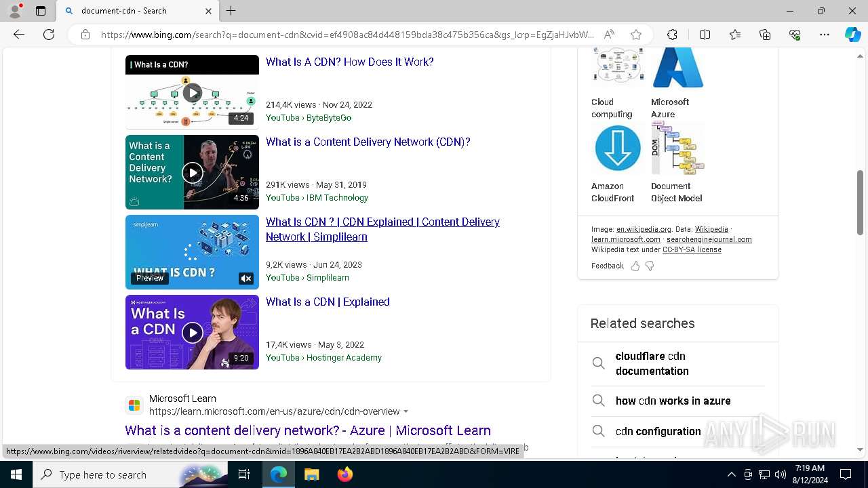
Task: Refresh the Bing search page
Action: 49,35
